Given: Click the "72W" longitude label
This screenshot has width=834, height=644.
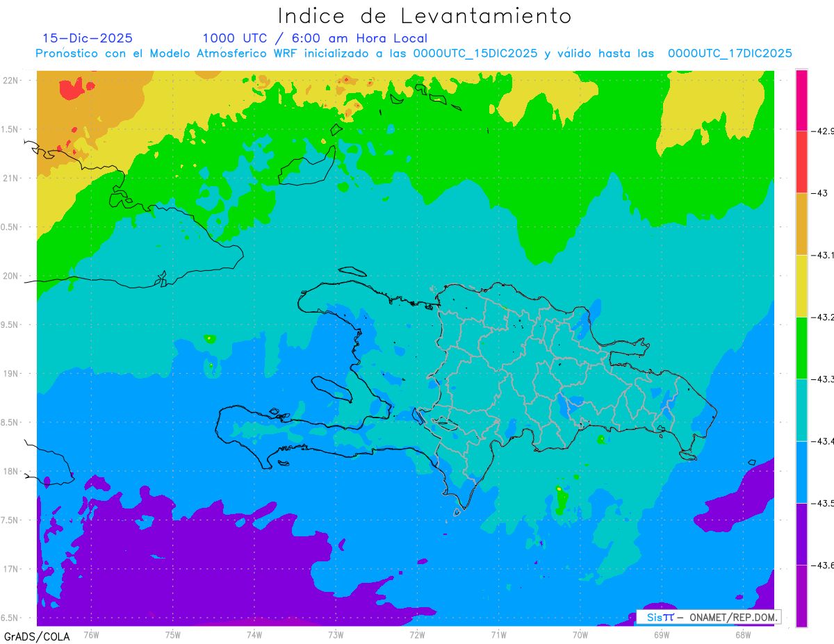Looking at the screenshot, I should [x=417, y=635].
